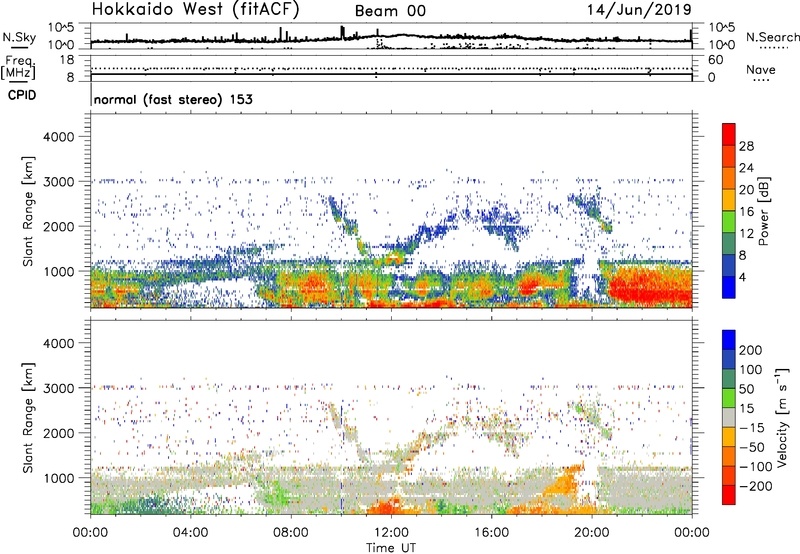Image resolution: width=800 pixels, height=554 pixels.
Task: Click the power color bar red segment
Action: coord(729,134)
